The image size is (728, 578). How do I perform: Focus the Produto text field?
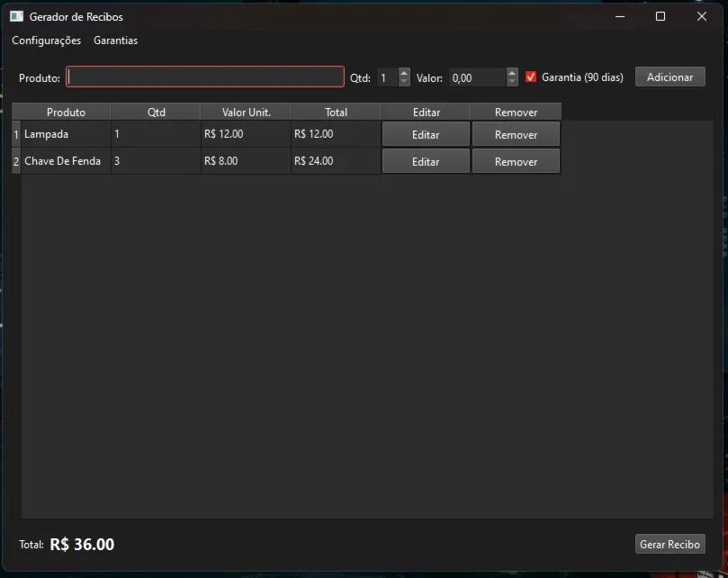205,77
